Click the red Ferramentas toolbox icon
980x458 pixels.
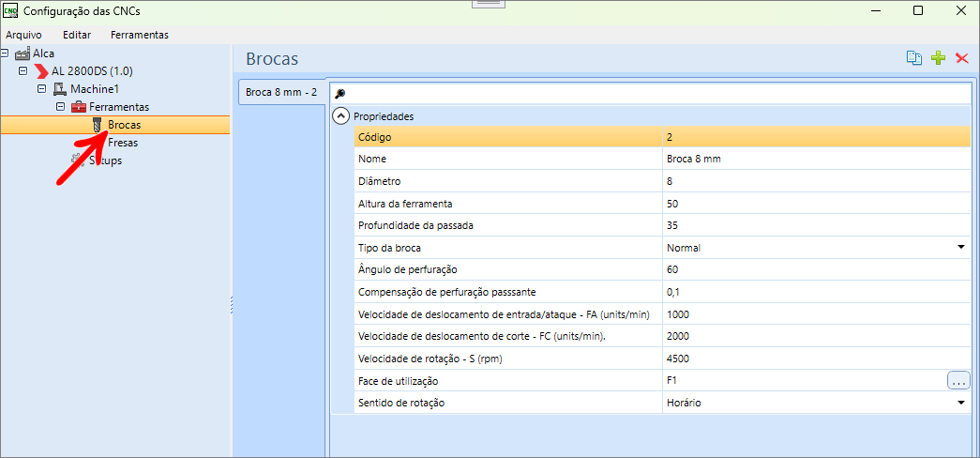(x=79, y=107)
